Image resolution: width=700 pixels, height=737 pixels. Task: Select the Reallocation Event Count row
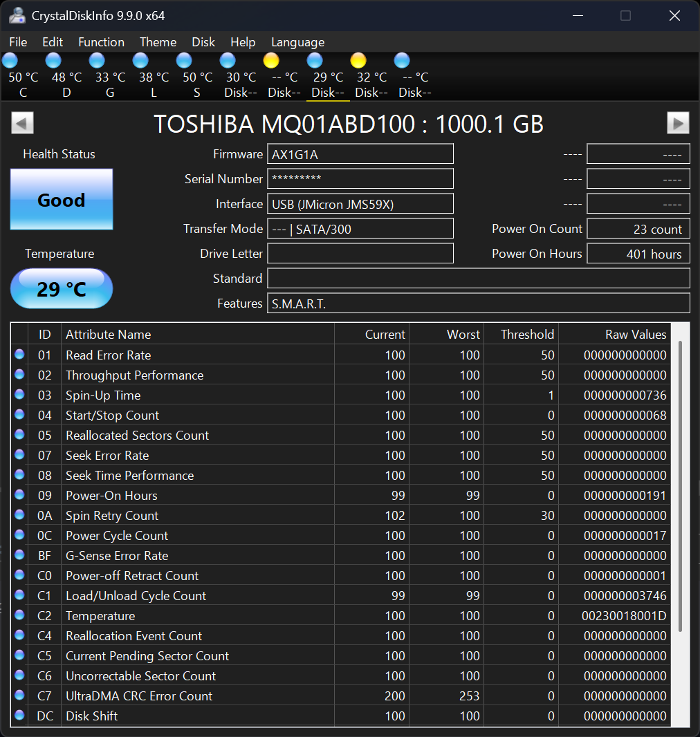[341, 635]
